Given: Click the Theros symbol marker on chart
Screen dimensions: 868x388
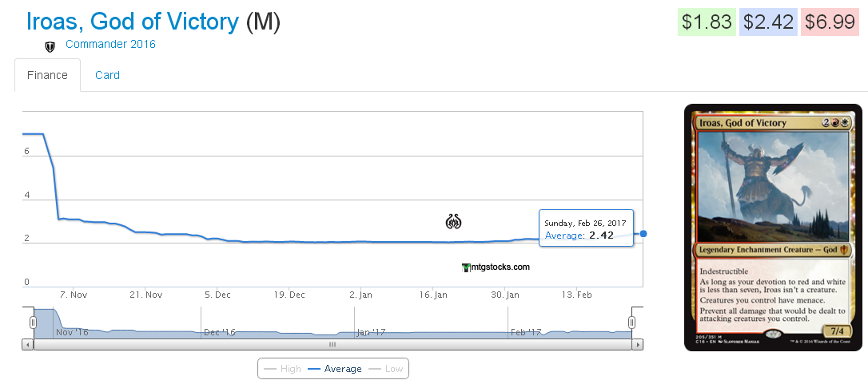Looking at the screenshot, I should pyautogui.click(x=453, y=222).
